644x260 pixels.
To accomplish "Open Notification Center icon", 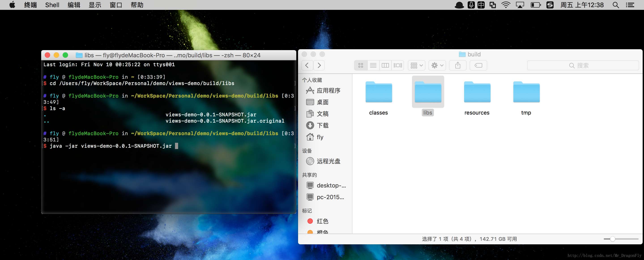I will click(x=630, y=5).
